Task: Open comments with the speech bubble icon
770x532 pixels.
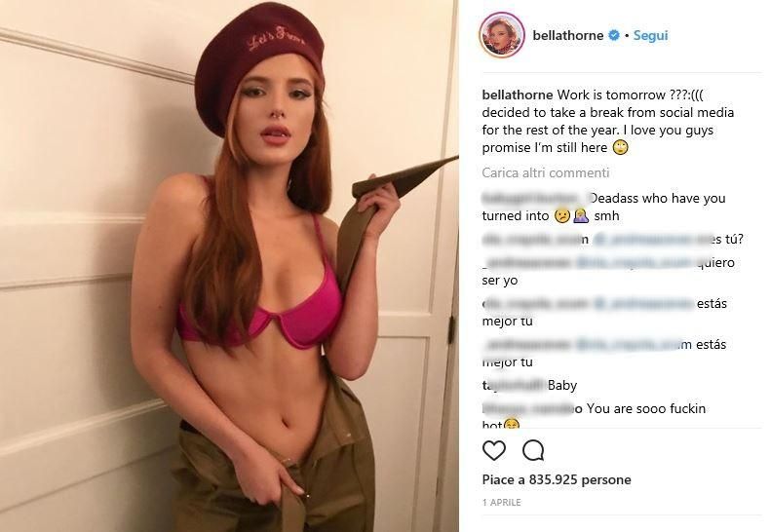Action: [533, 450]
